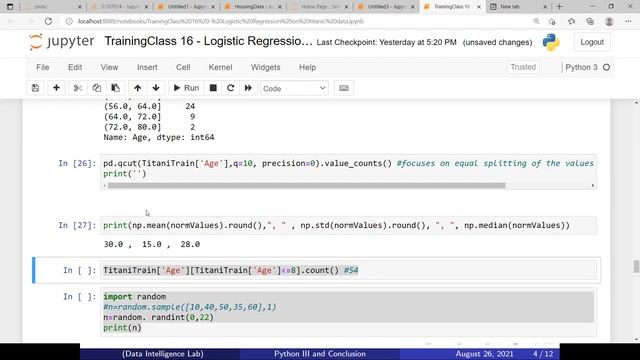Insert a cell below with the plus icon
640x360 pixels.
click(x=56, y=88)
